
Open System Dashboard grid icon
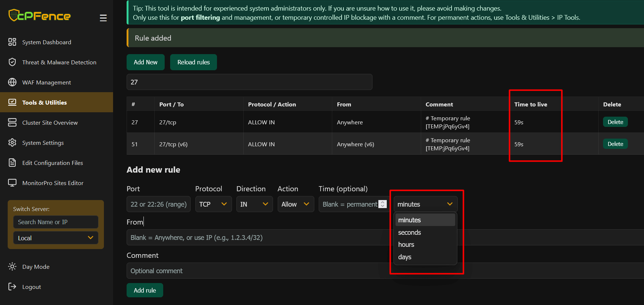tap(12, 42)
